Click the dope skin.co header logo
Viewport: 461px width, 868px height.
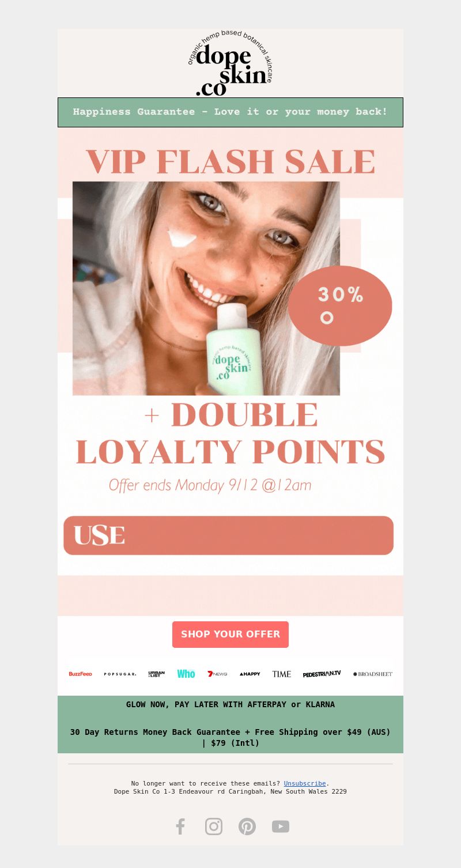231,63
